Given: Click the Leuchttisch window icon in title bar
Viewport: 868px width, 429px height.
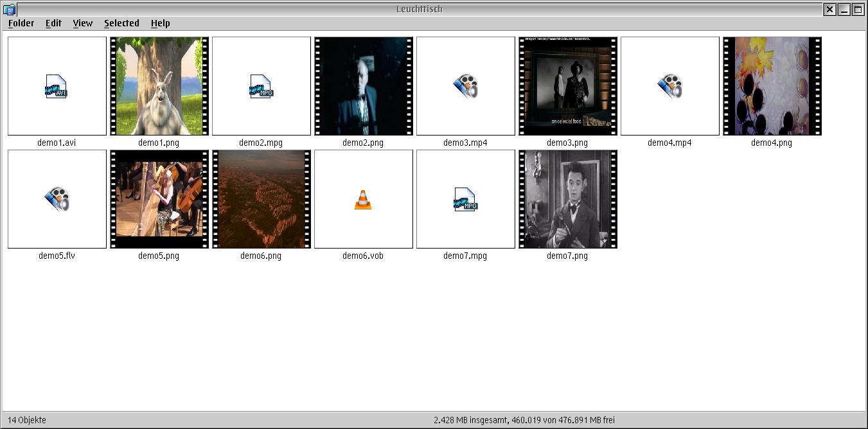Looking at the screenshot, I should 9,9.
